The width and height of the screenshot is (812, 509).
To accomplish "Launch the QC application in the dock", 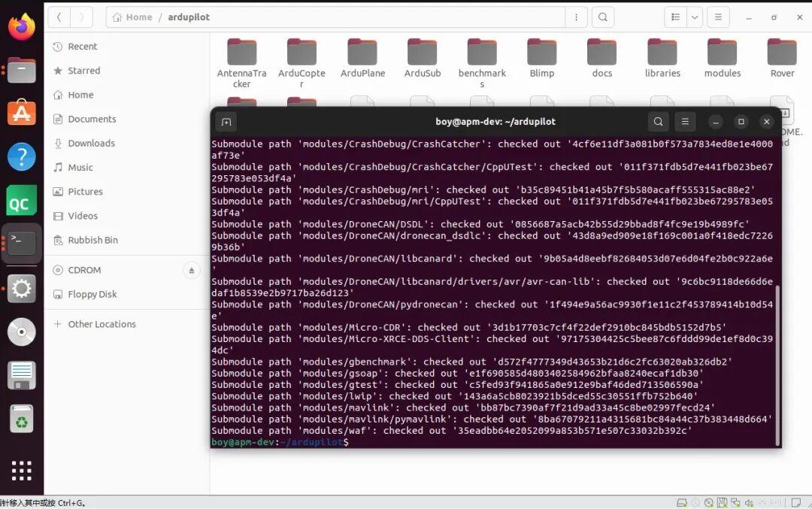I will point(21,200).
